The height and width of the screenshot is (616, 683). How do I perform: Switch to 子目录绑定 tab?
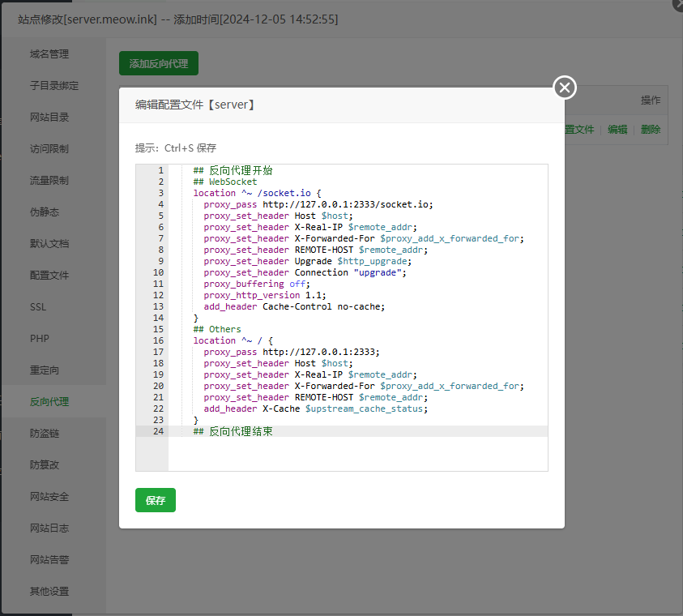coord(54,86)
